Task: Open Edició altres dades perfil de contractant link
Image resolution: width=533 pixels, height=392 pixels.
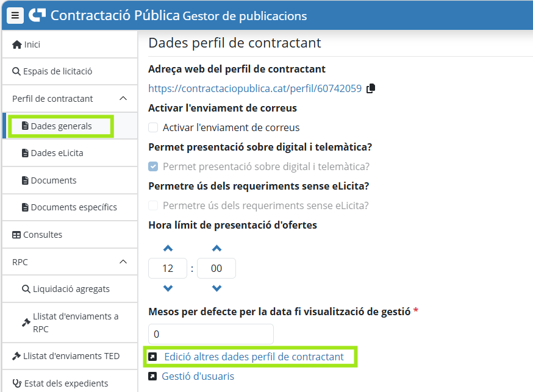Action: (254, 357)
